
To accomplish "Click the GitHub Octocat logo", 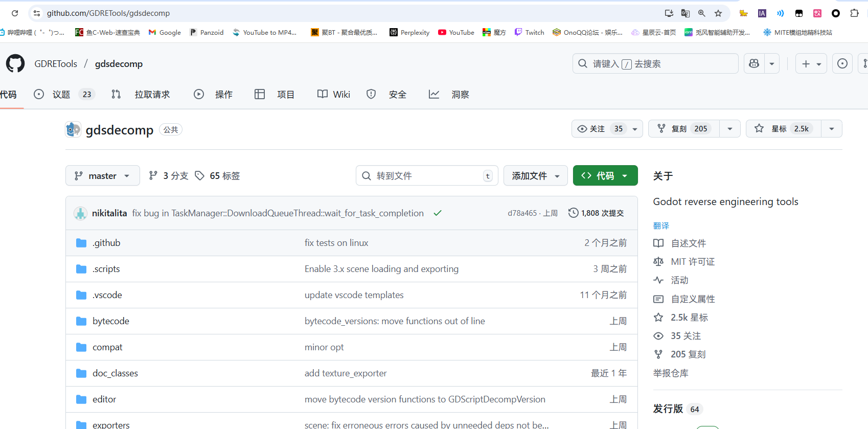I will pyautogui.click(x=15, y=64).
